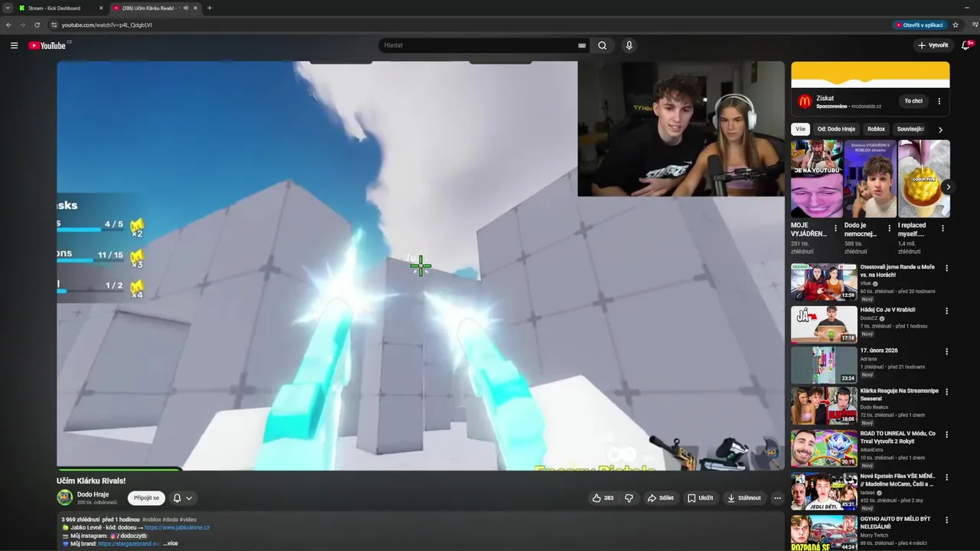Open the Otestovali jsme Rande thumbnail

824,282
